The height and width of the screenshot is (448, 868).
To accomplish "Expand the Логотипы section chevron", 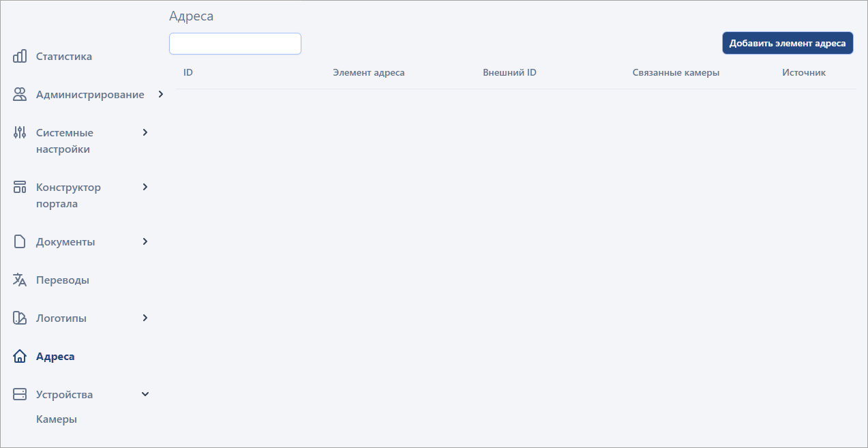I will point(145,318).
